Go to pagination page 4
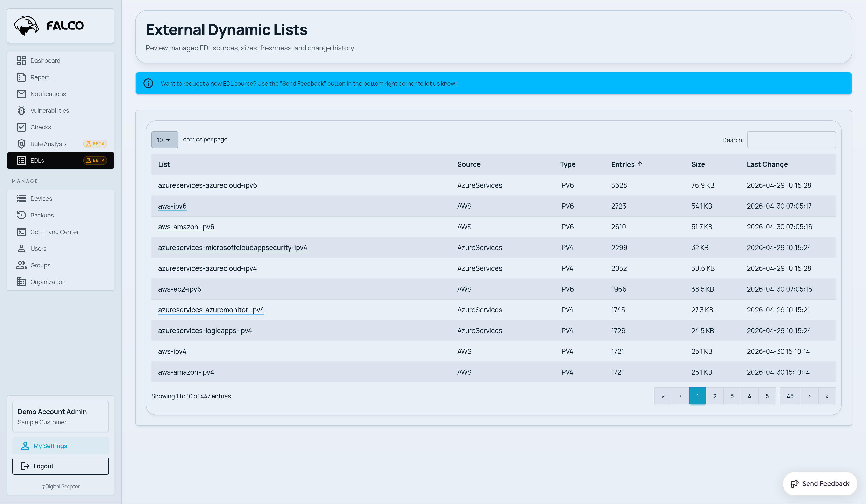 point(750,396)
